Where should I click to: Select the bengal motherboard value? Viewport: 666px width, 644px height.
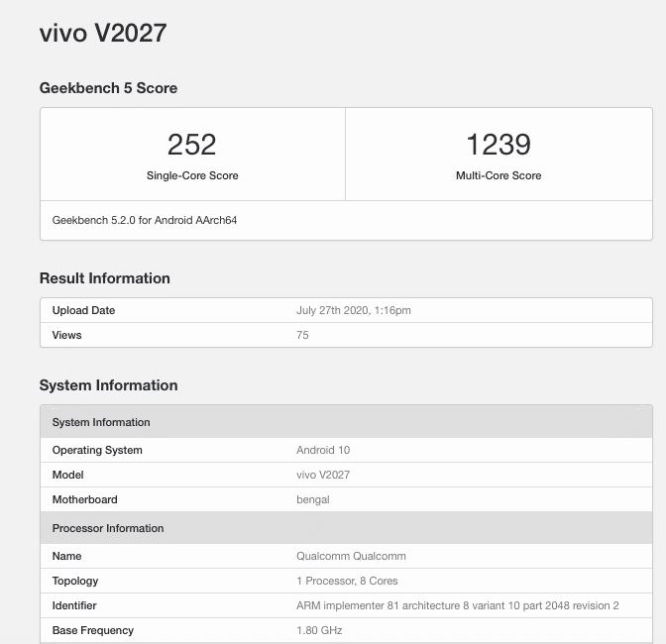313,499
